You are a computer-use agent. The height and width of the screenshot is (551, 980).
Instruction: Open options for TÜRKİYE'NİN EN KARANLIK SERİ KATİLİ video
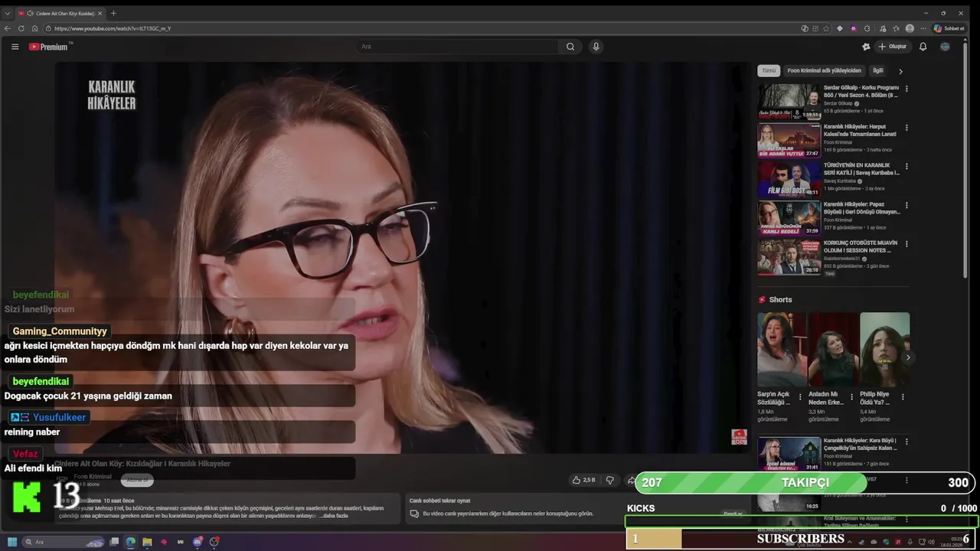coord(906,166)
